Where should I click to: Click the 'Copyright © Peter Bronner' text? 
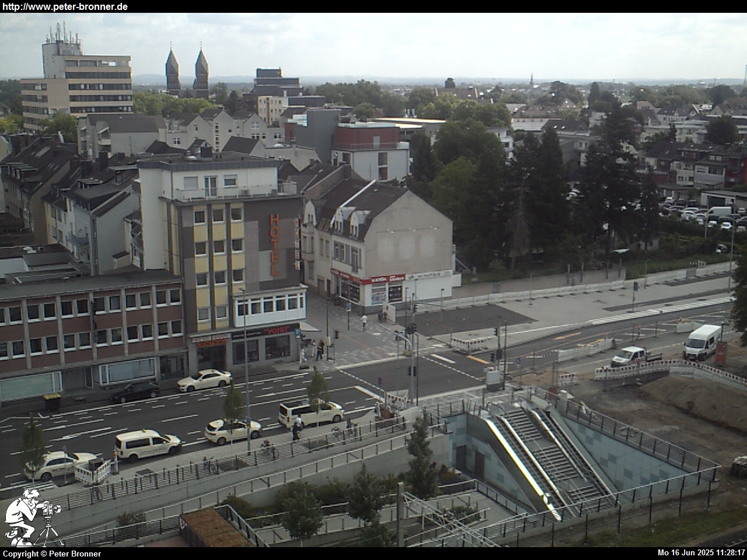tap(52, 554)
